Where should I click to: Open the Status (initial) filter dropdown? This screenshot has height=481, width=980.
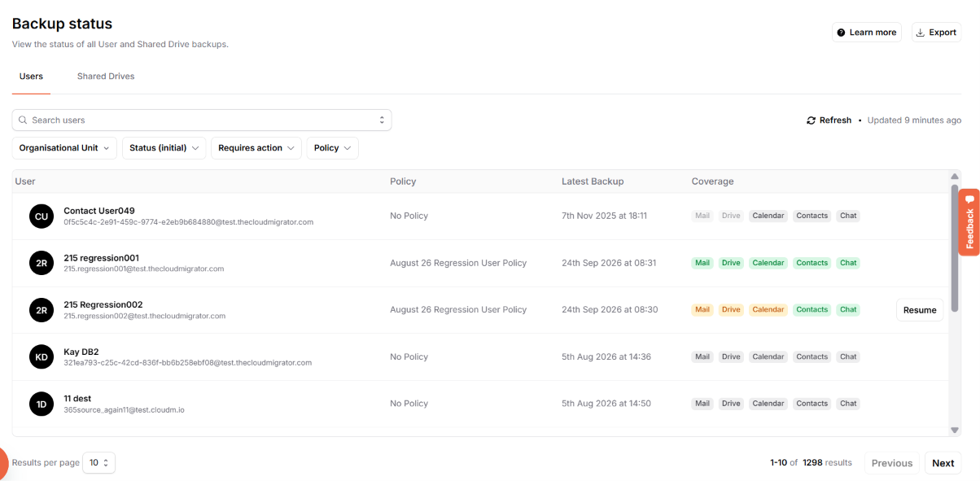pyautogui.click(x=164, y=148)
